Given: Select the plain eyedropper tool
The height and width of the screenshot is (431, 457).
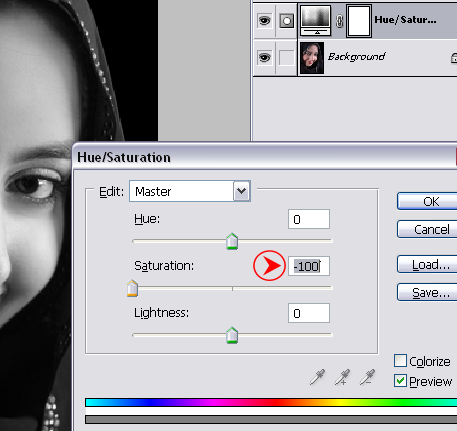Looking at the screenshot, I should pos(317,377).
